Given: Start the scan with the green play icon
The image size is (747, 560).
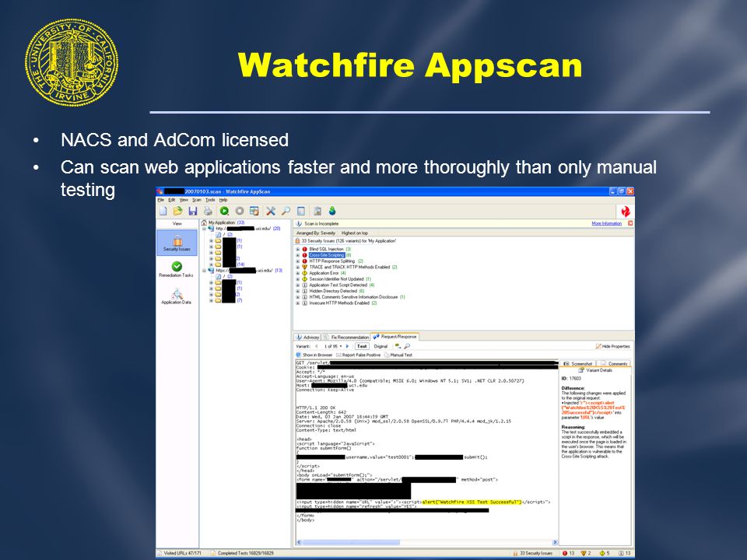Looking at the screenshot, I should 224,211.
